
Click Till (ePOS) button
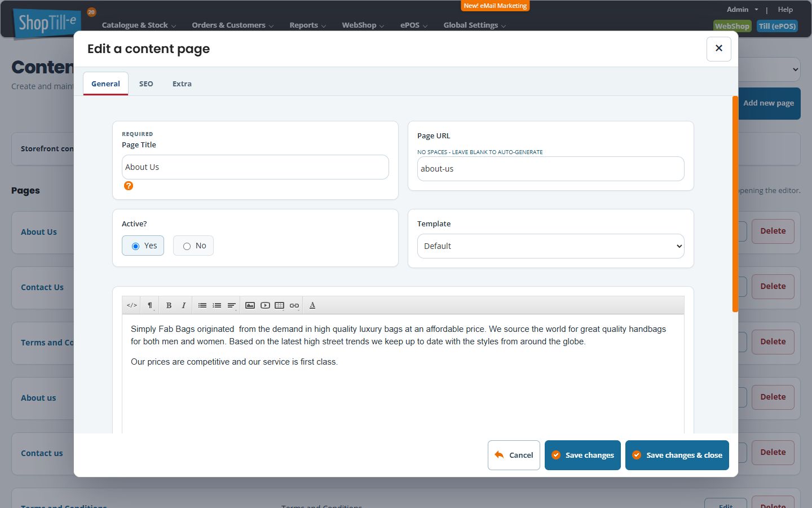coord(777,26)
